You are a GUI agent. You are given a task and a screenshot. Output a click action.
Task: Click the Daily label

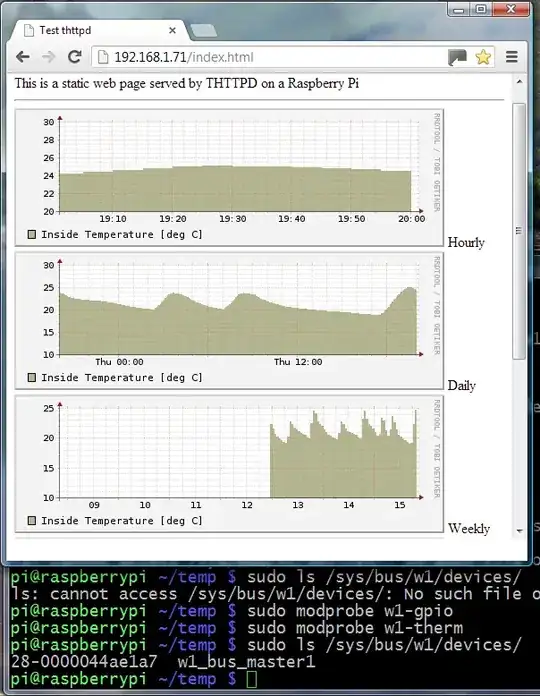click(x=461, y=385)
